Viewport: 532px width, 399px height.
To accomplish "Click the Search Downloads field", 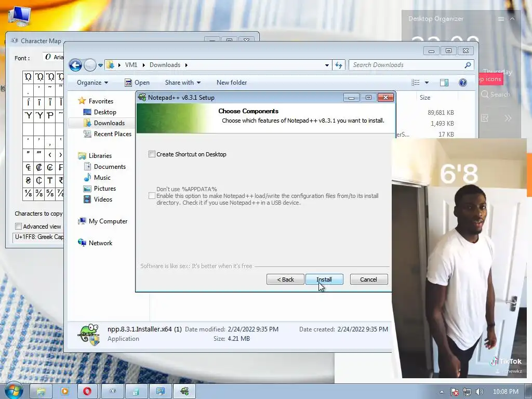I will 407,65.
